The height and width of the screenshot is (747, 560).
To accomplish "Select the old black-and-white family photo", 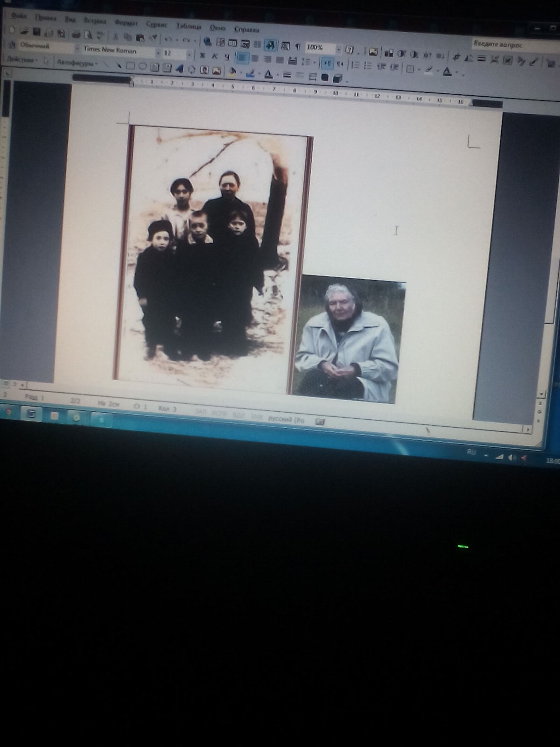I will coord(213,259).
